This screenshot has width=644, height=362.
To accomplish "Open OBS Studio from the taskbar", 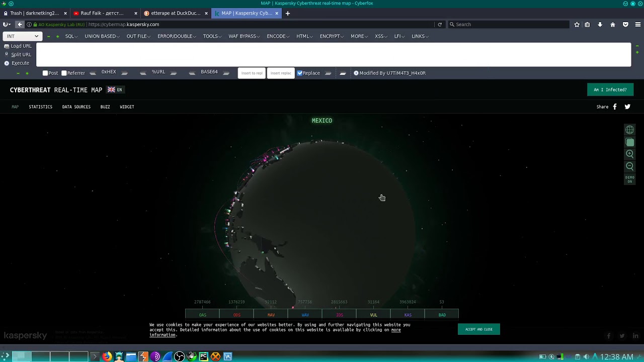I will pos(179,356).
